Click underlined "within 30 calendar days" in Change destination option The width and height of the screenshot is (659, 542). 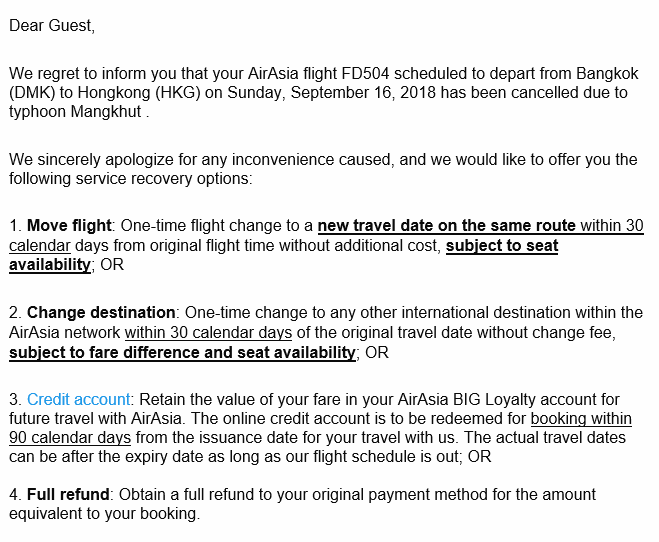point(208,333)
